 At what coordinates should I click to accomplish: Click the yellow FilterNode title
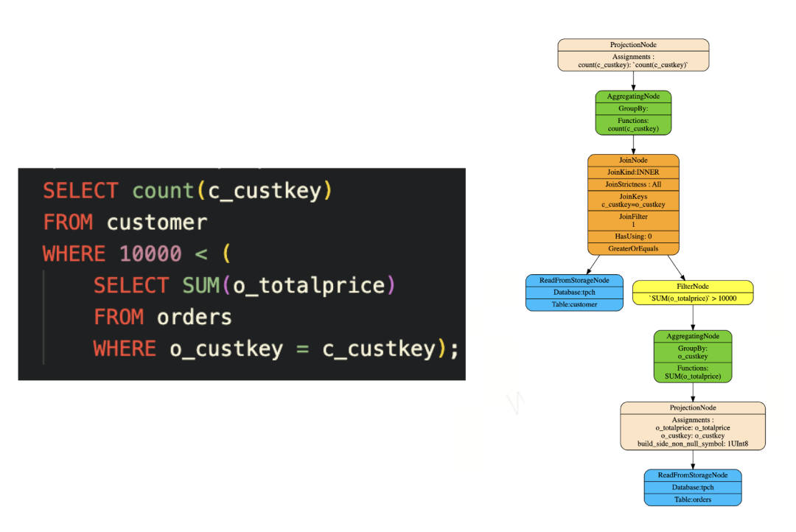click(x=692, y=287)
